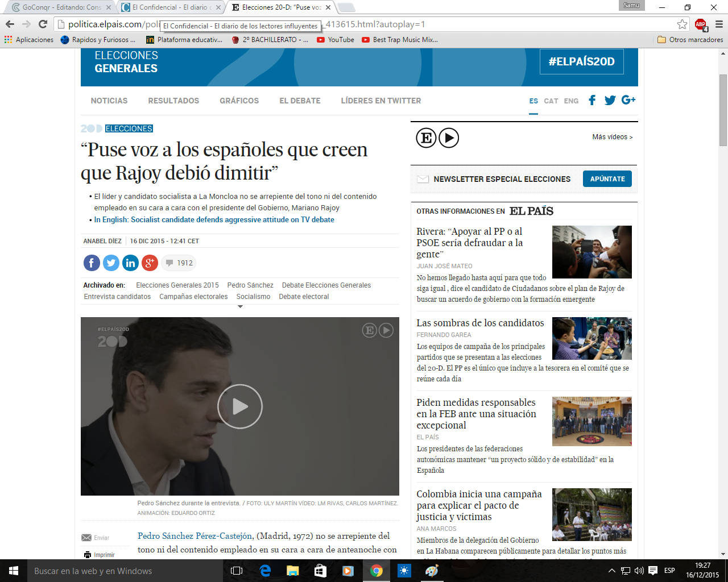728x582 pixels.
Task: Open the Adblock Plus extension icon
Action: [x=701, y=24]
